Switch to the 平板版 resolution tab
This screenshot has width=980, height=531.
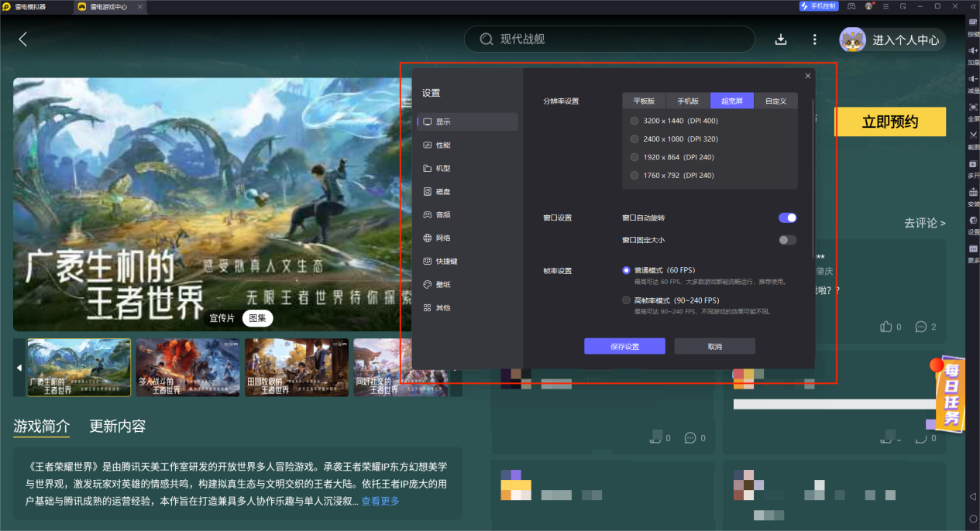tap(644, 101)
